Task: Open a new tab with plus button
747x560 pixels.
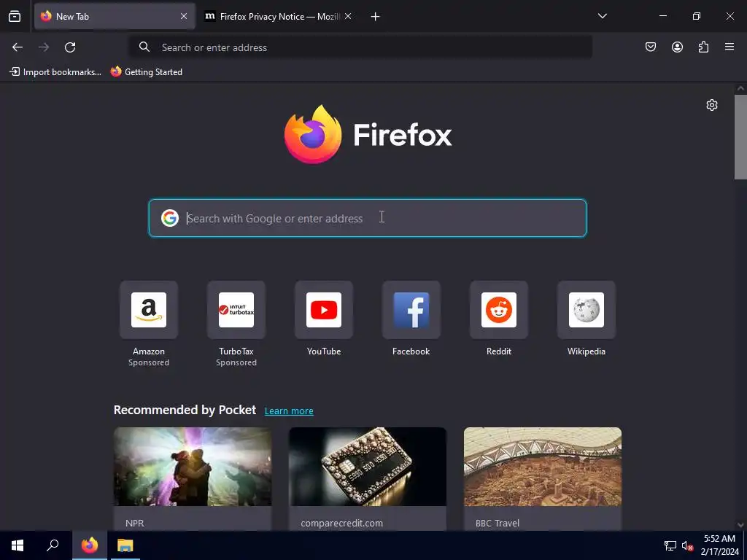Action: [376, 17]
